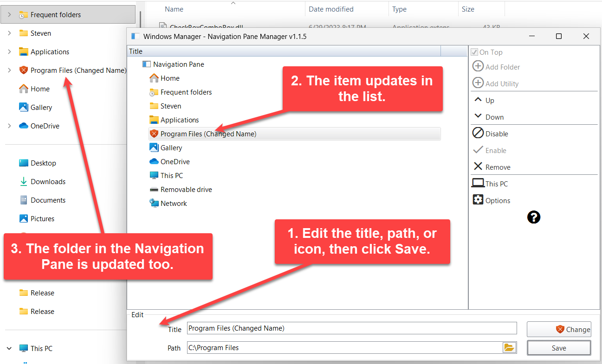Click the Add Folder plus icon
602x364 pixels.
pos(478,66)
